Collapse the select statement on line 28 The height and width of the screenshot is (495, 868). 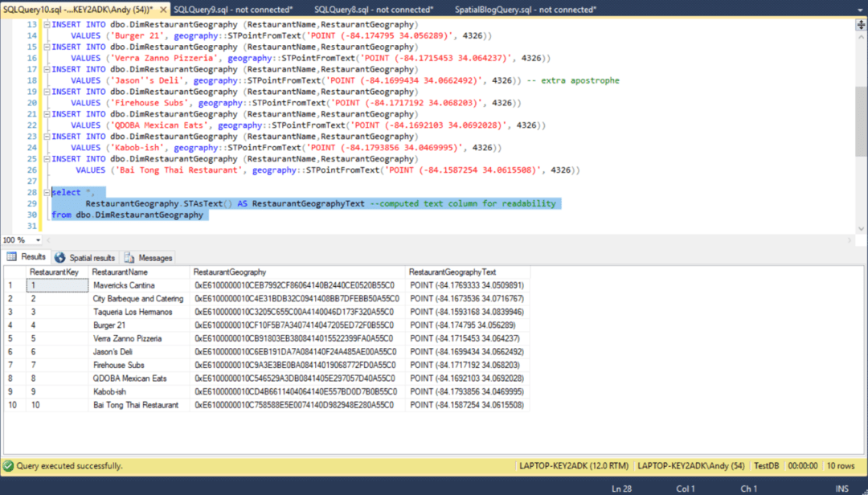coord(47,192)
